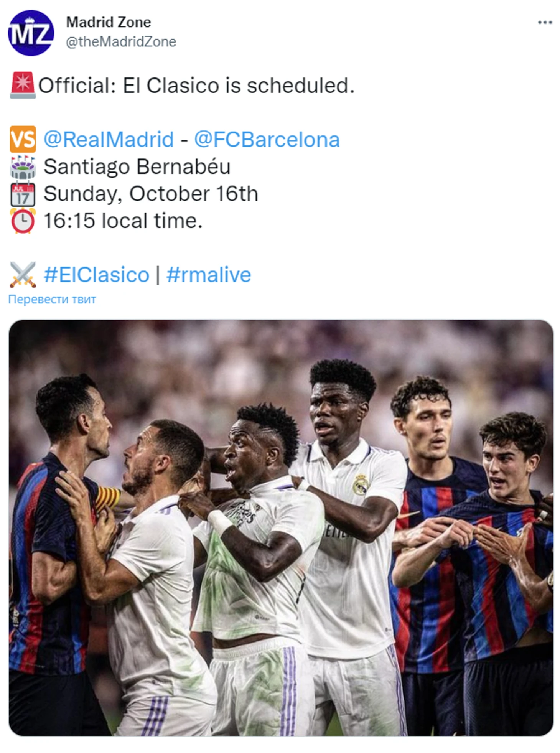Click the crossed swords emoji
The image size is (560, 753).
(23, 275)
